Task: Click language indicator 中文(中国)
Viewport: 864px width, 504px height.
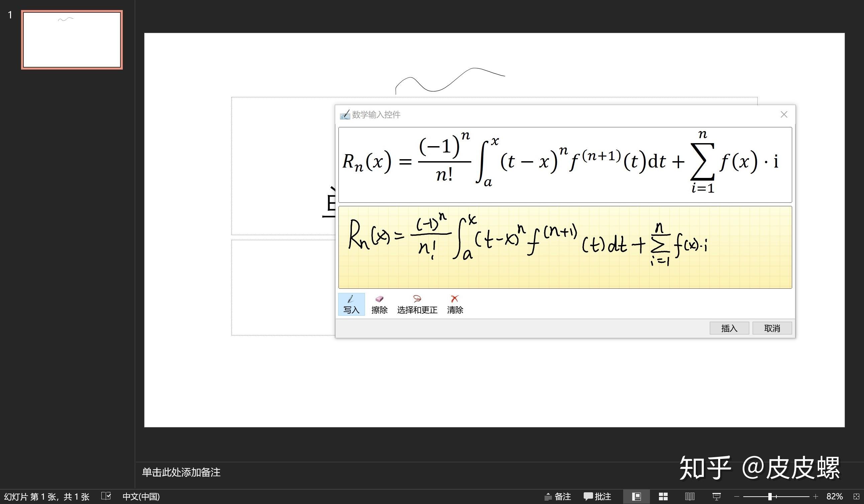Action: point(141,496)
